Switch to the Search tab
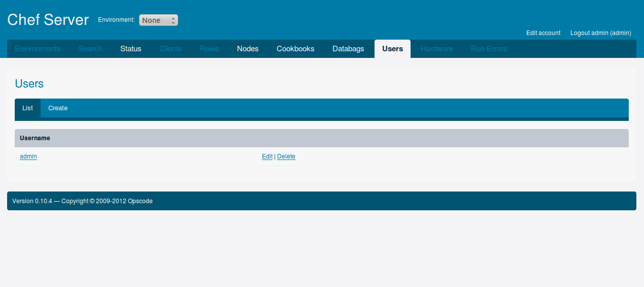The width and height of the screenshot is (644, 287). 90,49
